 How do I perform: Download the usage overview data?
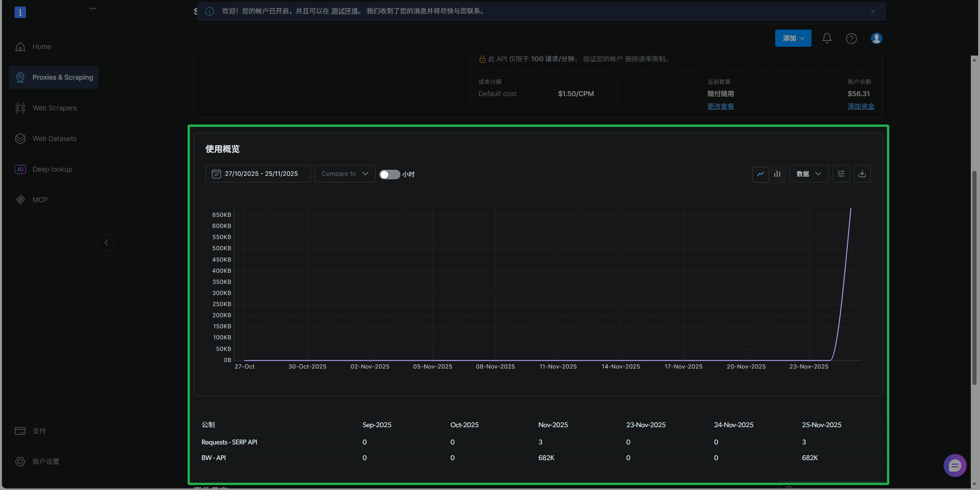tap(862, 174)
